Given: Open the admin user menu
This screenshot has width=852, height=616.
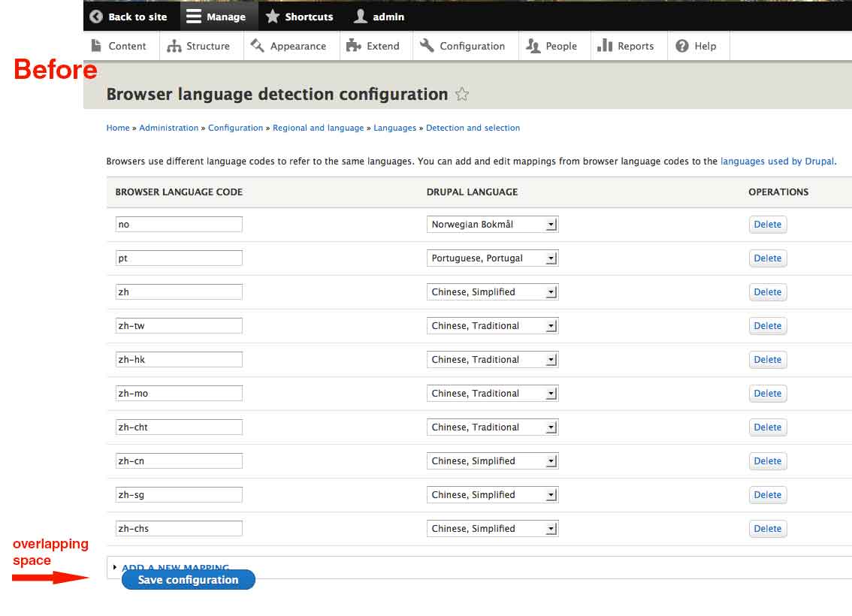Looking at the screenshot, I should tap(379, 16).
